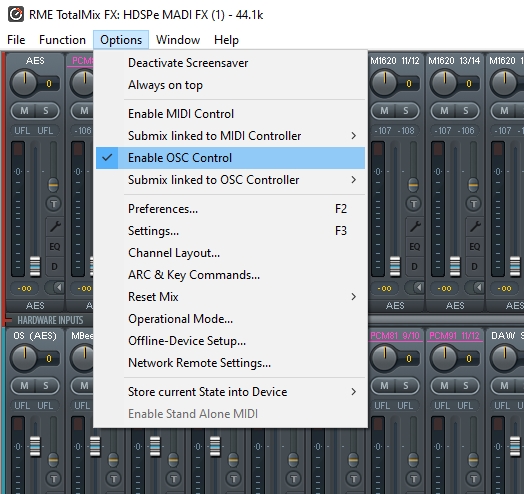This screenshot has height=494, width=524.
Task: Click the T trim button on M1620 13/14
Action: pyautogui.click(x=474, y=204)
